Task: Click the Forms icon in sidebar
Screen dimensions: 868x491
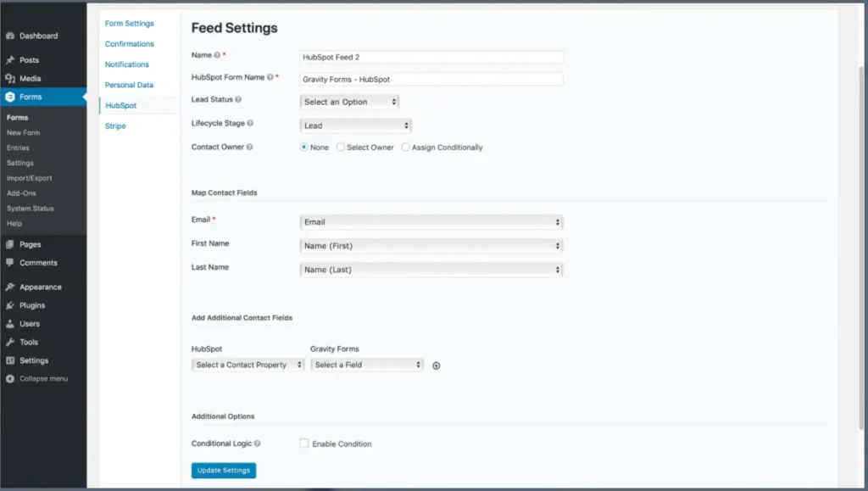Action: (10, 97)
